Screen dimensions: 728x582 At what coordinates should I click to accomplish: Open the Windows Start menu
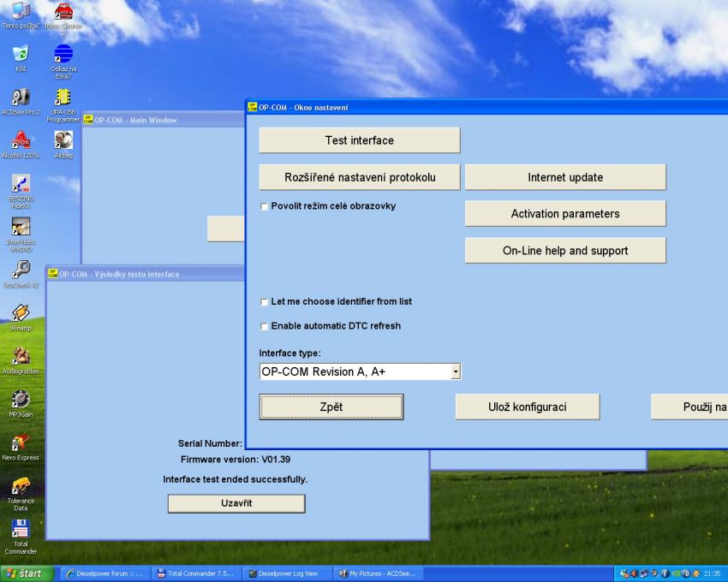26,573
